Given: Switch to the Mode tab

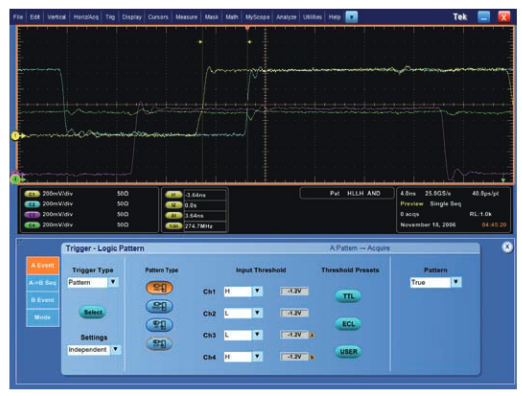Looking at the screenshot, I should [x=43, y=317].
